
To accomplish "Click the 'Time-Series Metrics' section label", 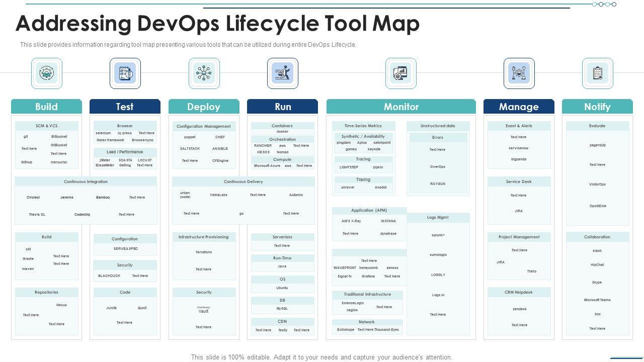I will (x=363, y=126).
